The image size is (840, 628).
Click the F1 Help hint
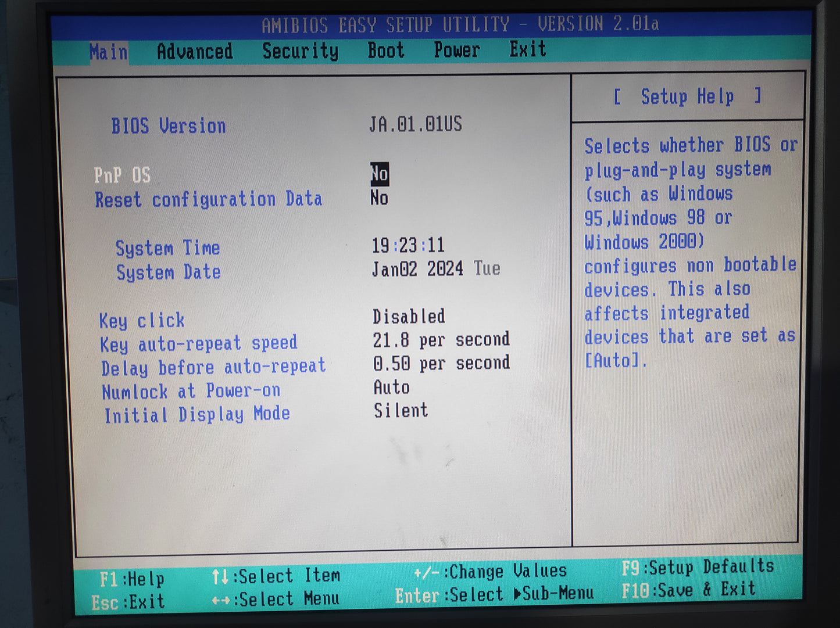(132, 579)
